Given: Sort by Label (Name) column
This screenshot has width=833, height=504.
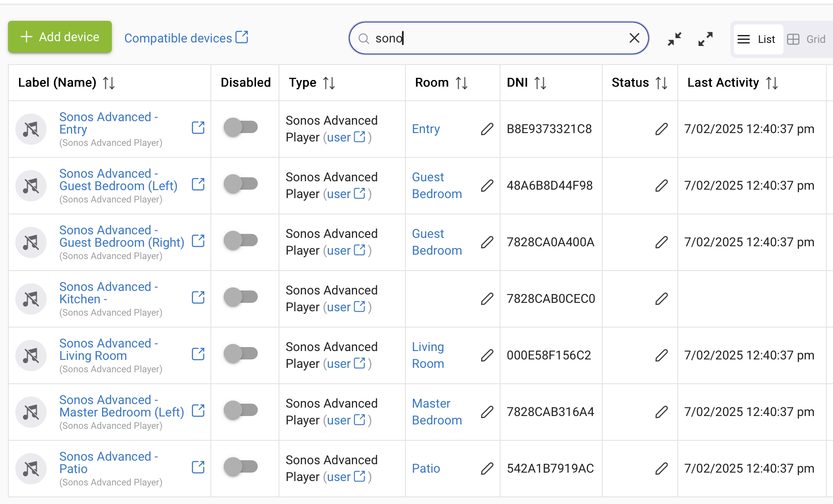Looking at the screenshot, I should pyautogui.click(x=109, y=83).
